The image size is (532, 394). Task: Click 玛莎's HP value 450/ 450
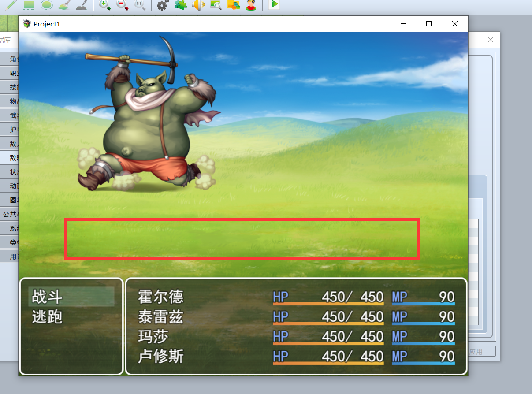click(x=353, y=336)
